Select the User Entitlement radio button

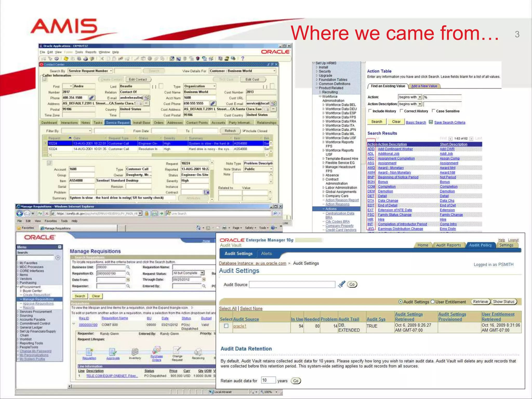coord(433,302)
